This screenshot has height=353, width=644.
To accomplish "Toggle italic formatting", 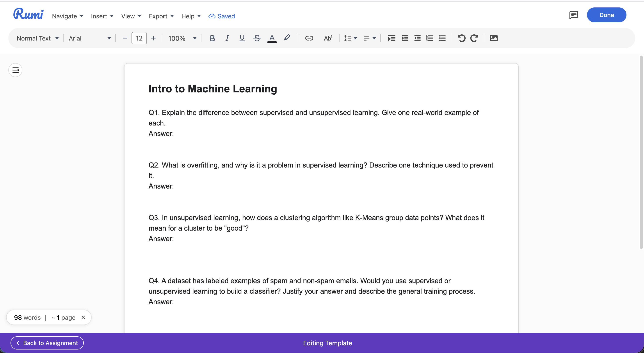I will [x=227, y=38].
